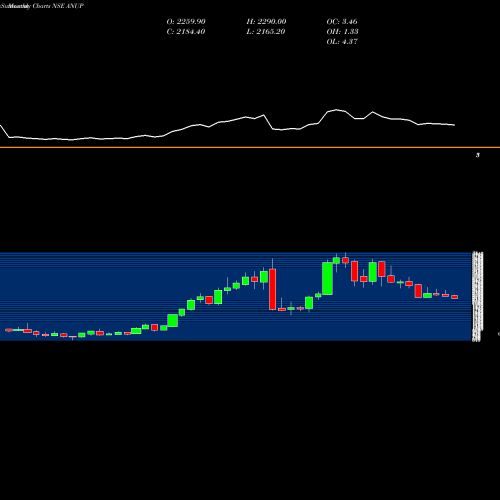Click the close price value C: 2184.40
This screenshot has height=500, width=500.
tap(186, 32)
